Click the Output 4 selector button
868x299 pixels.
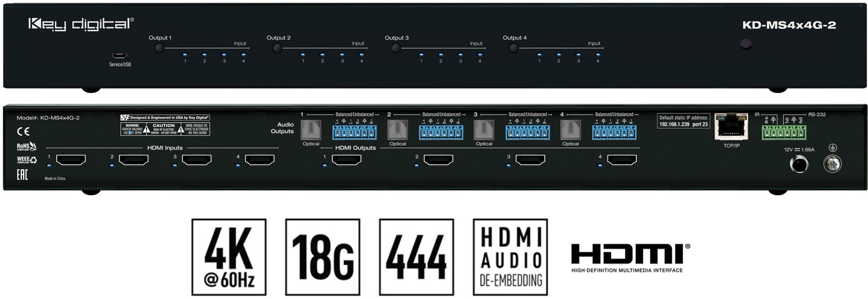click(x=514, y=48)
